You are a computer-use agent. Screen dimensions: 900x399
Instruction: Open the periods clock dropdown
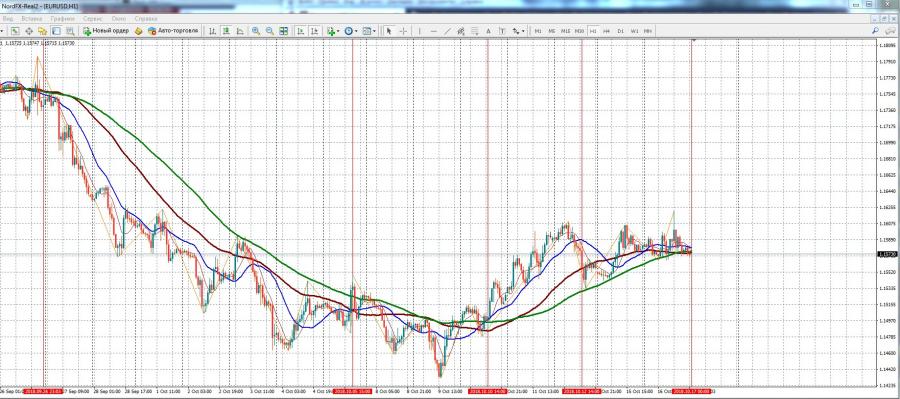(x=351, y=30)
